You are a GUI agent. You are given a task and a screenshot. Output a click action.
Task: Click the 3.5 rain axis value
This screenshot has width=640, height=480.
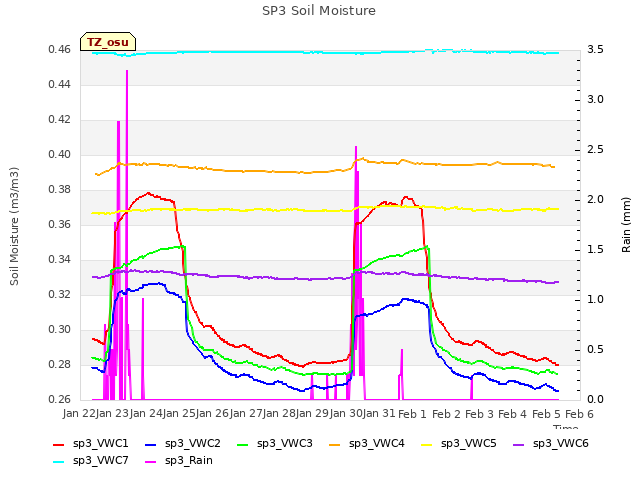point(596,50)
